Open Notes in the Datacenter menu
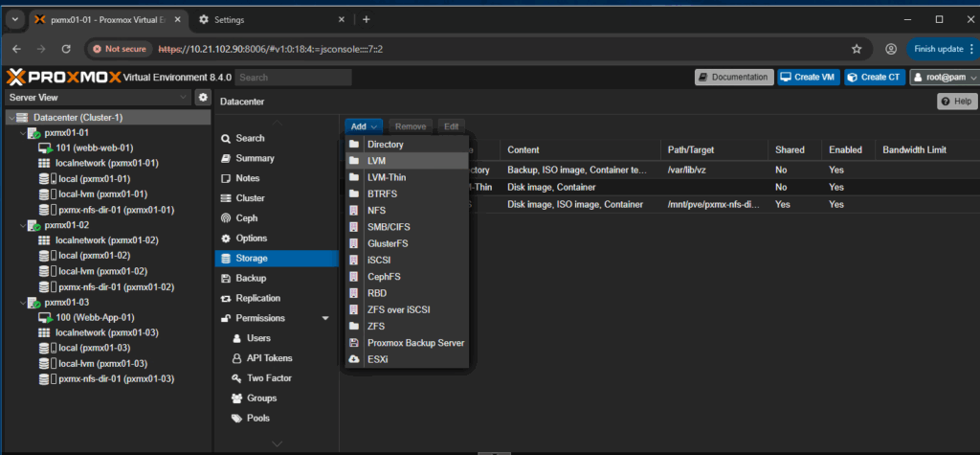This screenshot has height=455, width=980. pos(277,178)
